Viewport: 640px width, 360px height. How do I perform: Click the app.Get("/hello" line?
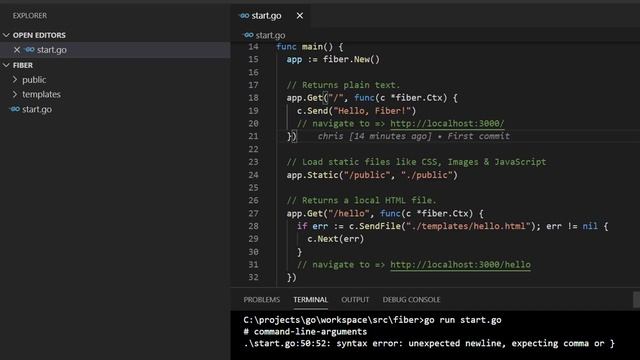pos(385,213)
